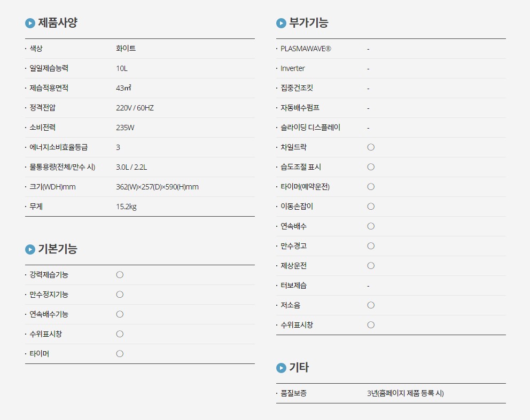Image resolution: width=530 pixels, height=420 pixels.
Task: Click the circle mark for 저소음
Action: tap(371, 305)
